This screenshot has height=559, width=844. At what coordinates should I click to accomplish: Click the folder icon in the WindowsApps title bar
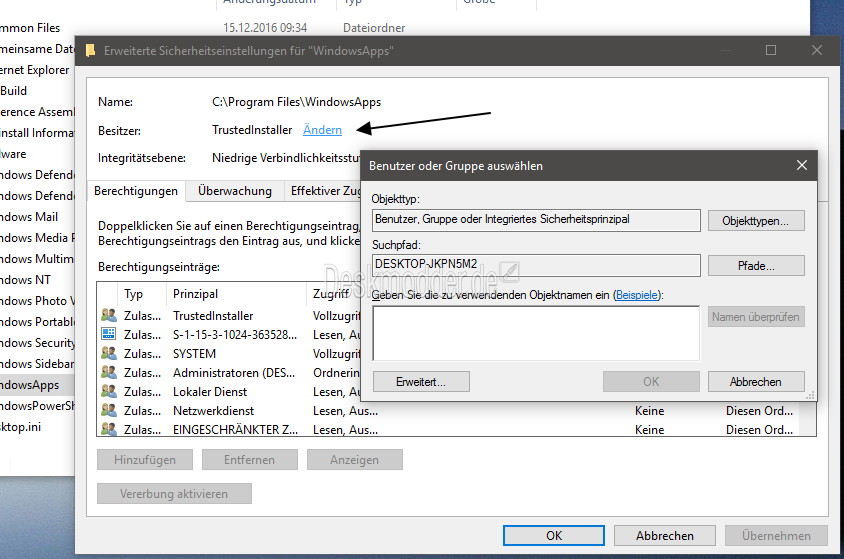tap(90, 51)
